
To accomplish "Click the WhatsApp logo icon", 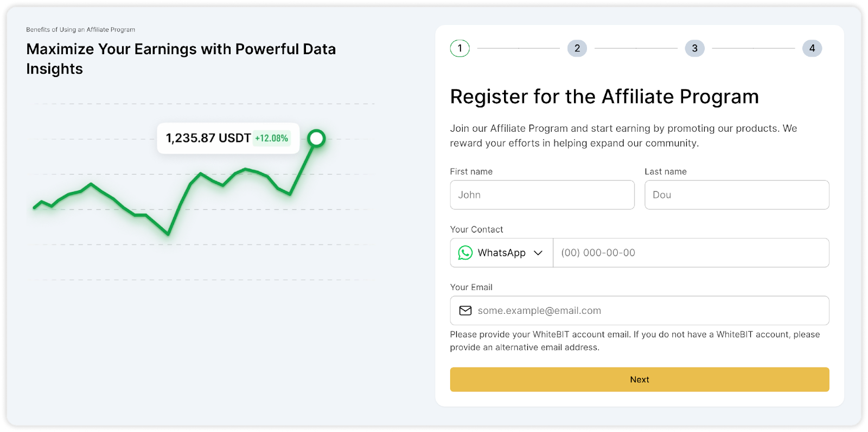I will tap(465, 253).
